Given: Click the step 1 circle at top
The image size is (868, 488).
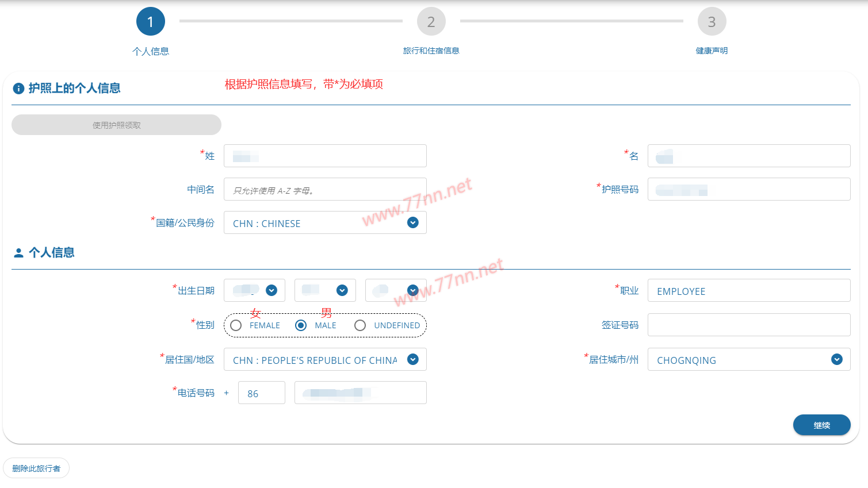Looking at the screenshot, I should point(150,21).
